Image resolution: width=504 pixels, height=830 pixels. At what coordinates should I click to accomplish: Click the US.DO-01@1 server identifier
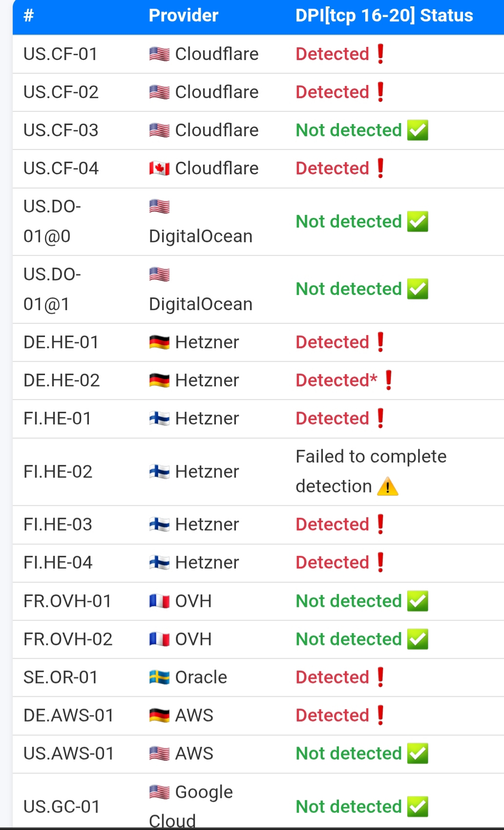(52, 289)
